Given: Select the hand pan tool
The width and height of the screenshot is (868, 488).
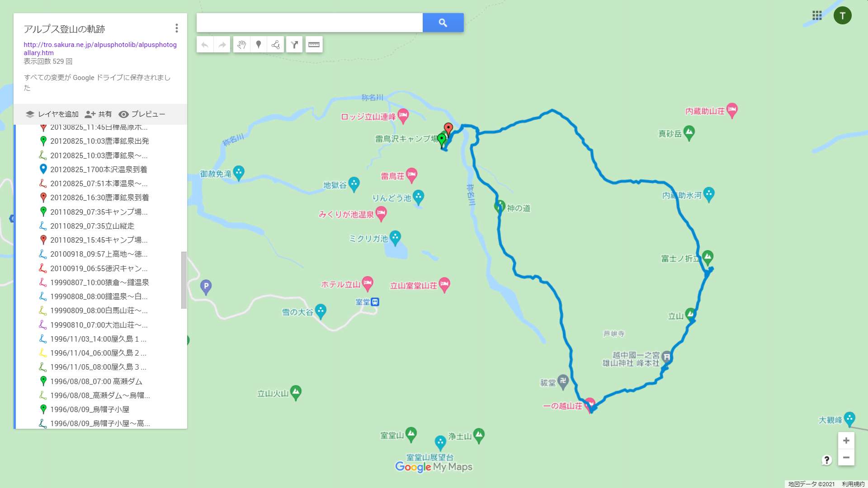Looking at the screenshot, I should pyautogui.click(x=241, y=45).
